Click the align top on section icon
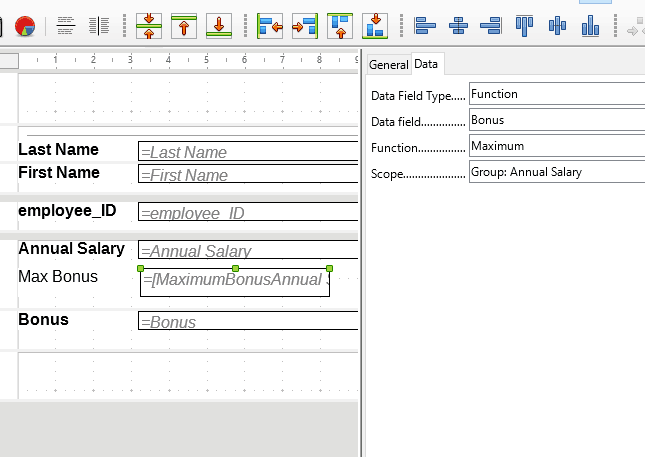 click(x=340, y=26)
